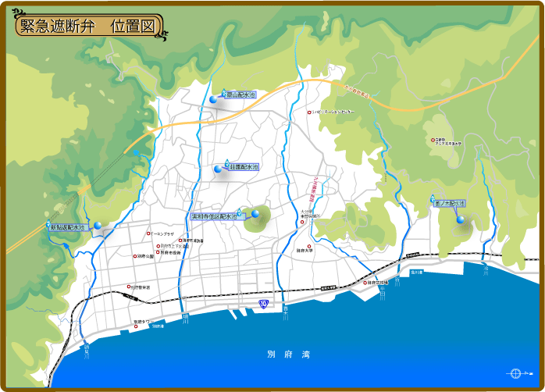This screenshot has width=545, height=392.
Task: Click the red marker for ビーコンプラザ
Action: pos(148,233)
